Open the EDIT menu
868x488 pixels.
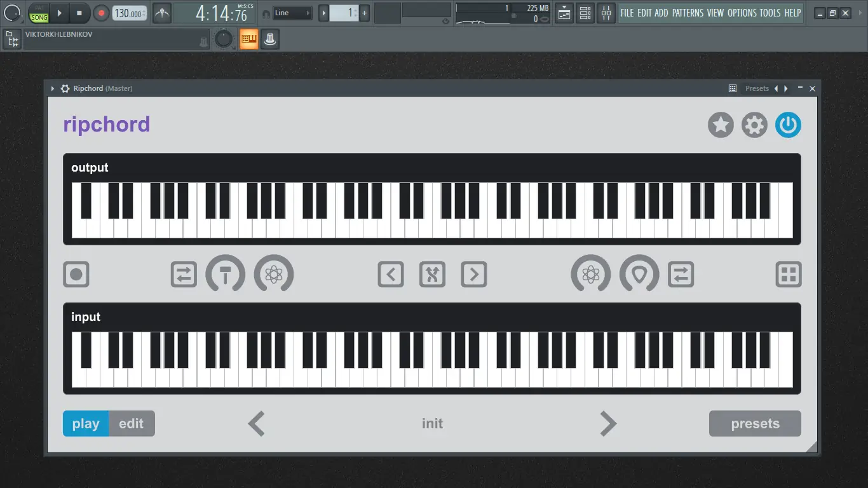pos(644,13)
